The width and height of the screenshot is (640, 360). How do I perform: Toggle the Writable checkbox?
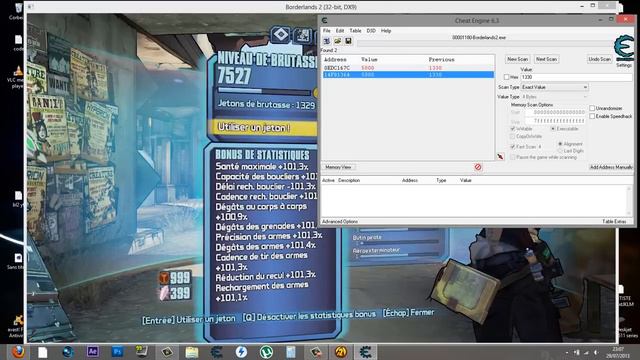pyautogui.click(x=513, y=129)
